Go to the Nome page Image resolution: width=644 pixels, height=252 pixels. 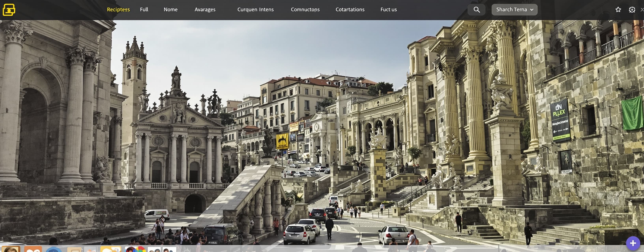click(x=170, y=9)
